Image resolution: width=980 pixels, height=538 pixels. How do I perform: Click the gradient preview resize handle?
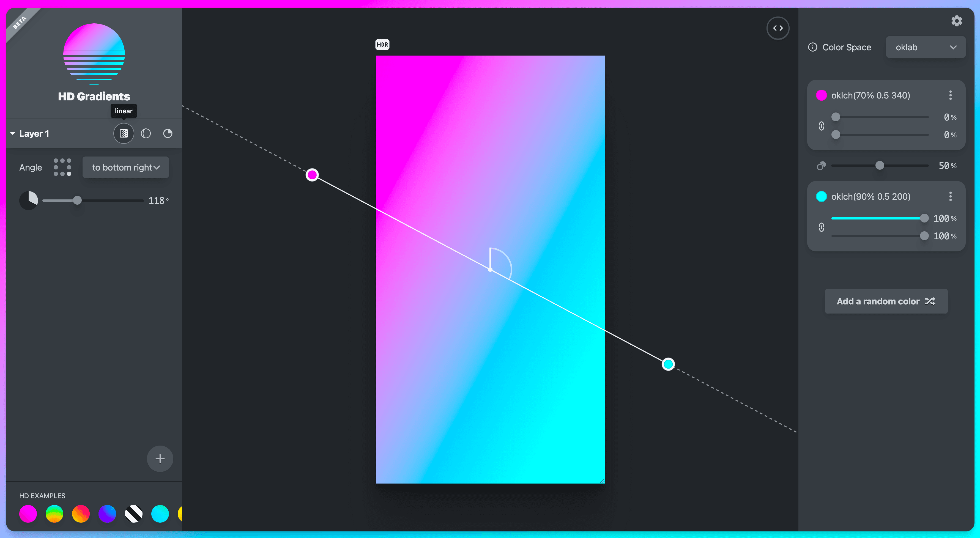pyautogui.click(x=602, y=481)
